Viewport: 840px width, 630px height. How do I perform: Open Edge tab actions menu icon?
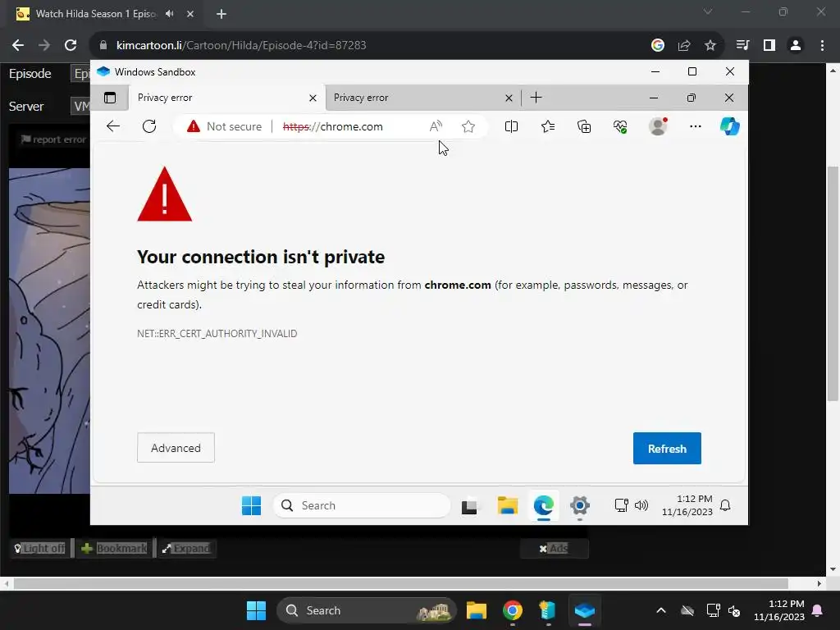pos(110,98)
